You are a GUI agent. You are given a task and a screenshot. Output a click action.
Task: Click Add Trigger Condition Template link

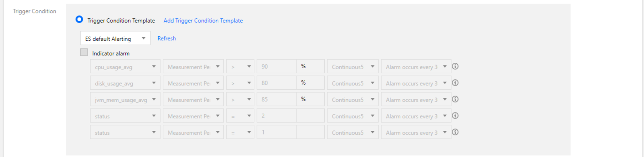pos(203,21)
